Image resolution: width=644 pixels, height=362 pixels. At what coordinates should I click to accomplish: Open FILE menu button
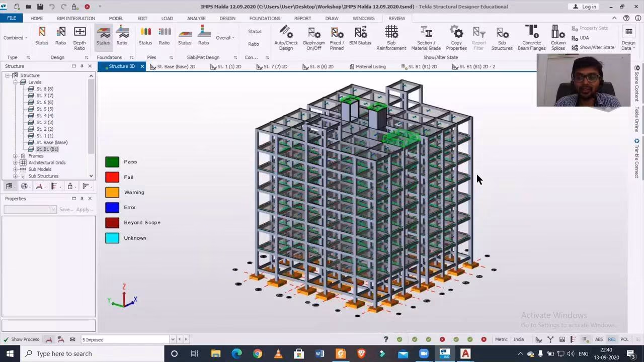pyautogui.click(x=12, y=18)
